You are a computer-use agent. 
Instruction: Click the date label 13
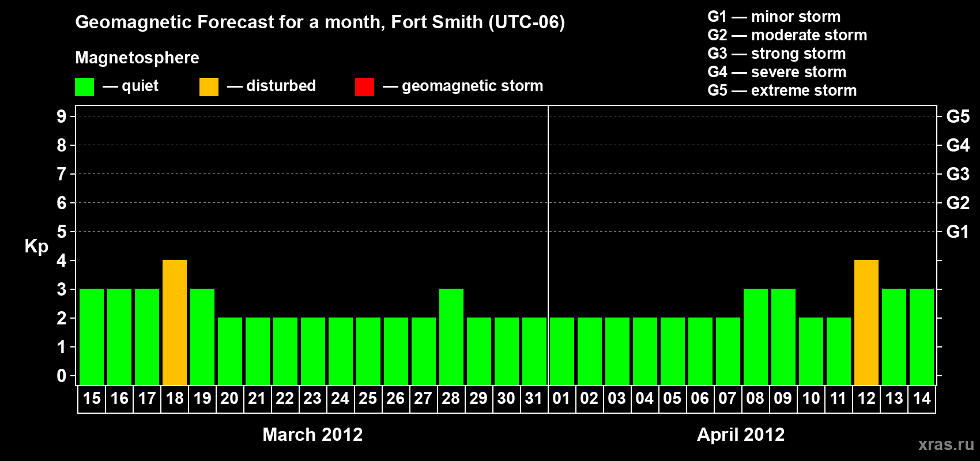coord(894,399)
